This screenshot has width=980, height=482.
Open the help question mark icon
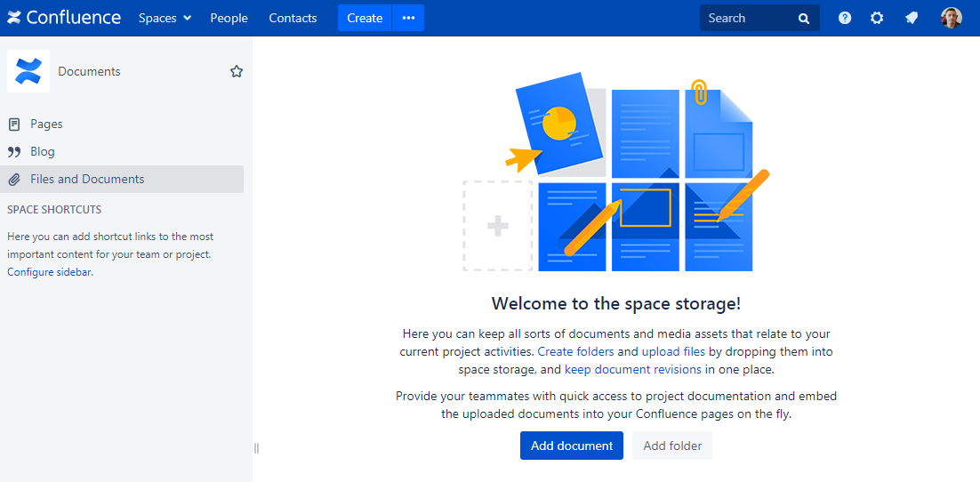(845, 18)
